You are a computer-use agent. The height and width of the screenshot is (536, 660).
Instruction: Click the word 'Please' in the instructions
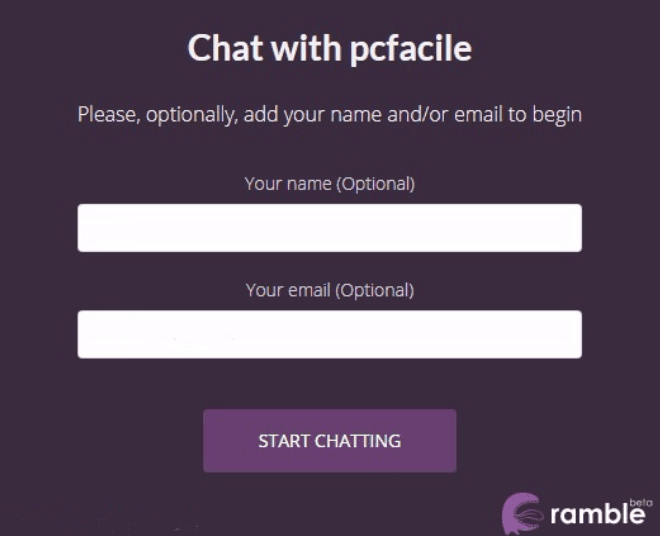(x=109, y=114)
